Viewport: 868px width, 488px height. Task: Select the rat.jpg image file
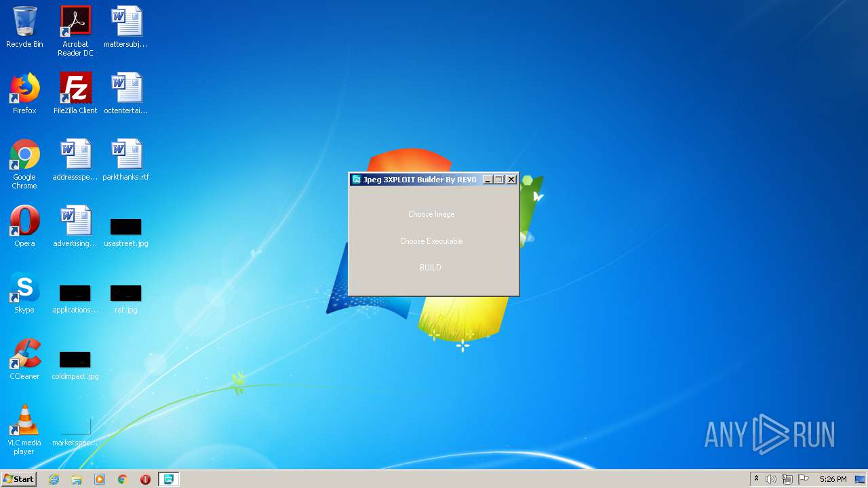click(125, 299)
